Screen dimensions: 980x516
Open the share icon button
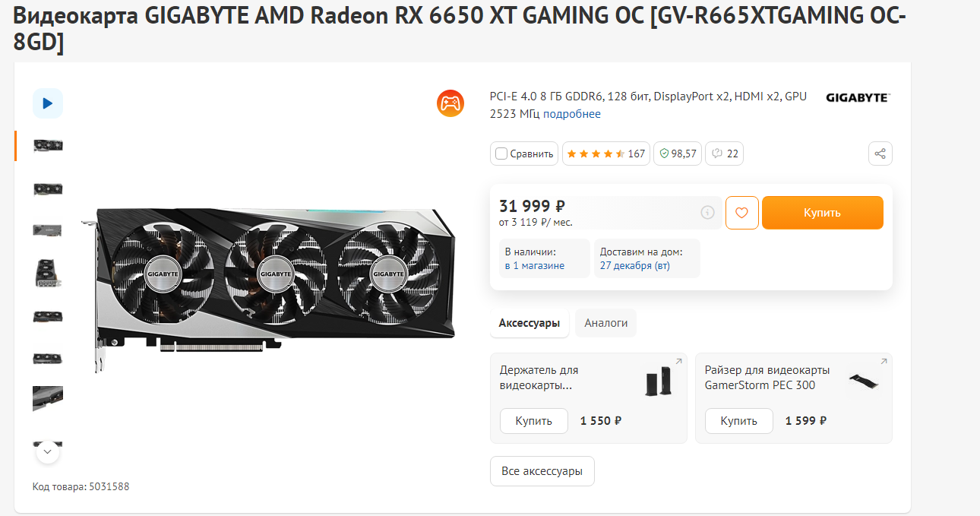coord(880,154)
